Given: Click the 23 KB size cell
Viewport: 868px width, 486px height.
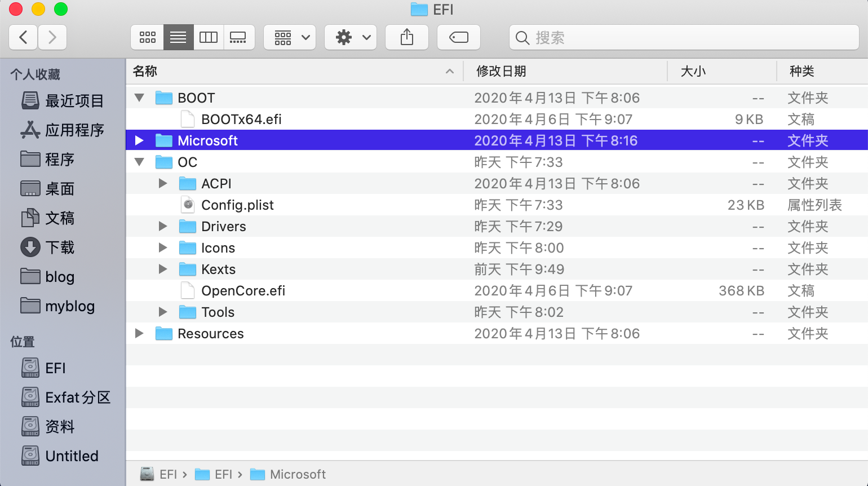Looking at the screenshot, I should (x=746, y=205).
